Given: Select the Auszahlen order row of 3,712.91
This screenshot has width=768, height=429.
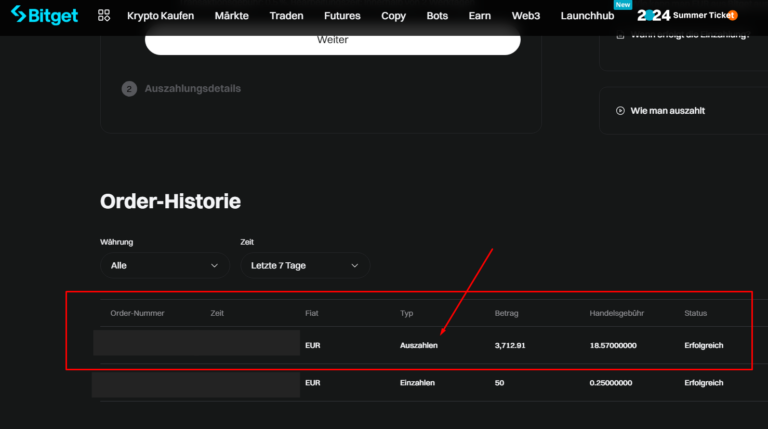Looking at the screenshot, I should click(x=418, y=345).
